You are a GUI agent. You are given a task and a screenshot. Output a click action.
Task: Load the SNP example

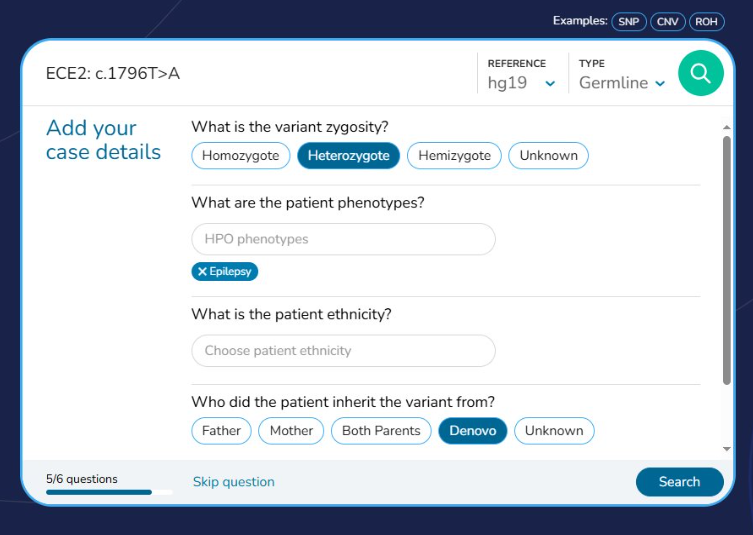click(629, 21)
